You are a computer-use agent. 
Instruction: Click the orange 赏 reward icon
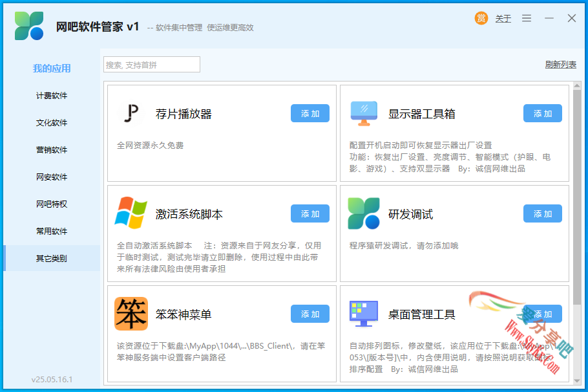[x=481, y=18]
